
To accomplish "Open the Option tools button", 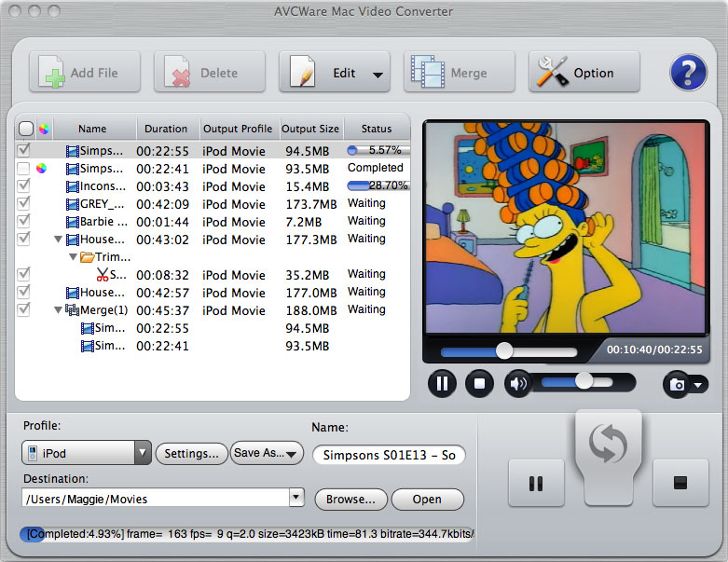I will (x=584, y=72).
